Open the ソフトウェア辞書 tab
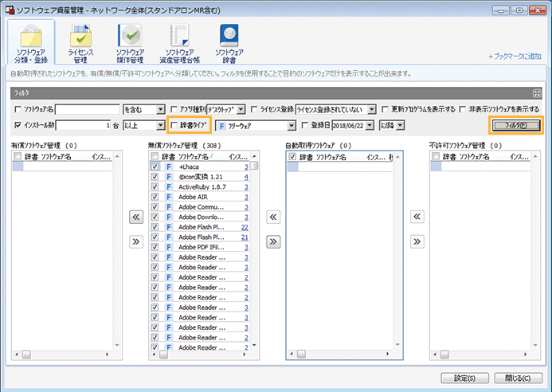The height and width of the screenshot is (392, 552). (229, 44)
